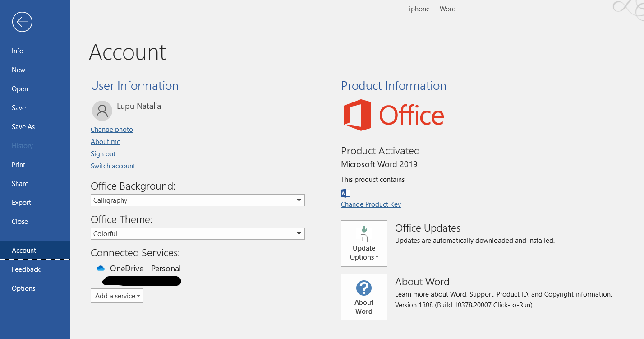Click the user name Lupu Natalia
Image resolution: width=644 pixels, height=339 pixels.
click(x=139, y=106)
